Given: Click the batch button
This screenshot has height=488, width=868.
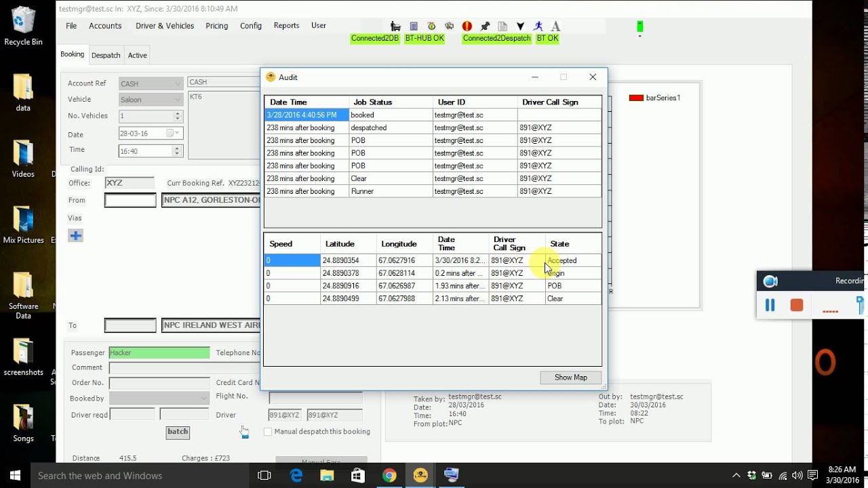Looking at the screenshot, I should pyautogui.click(x=178, y=432).
